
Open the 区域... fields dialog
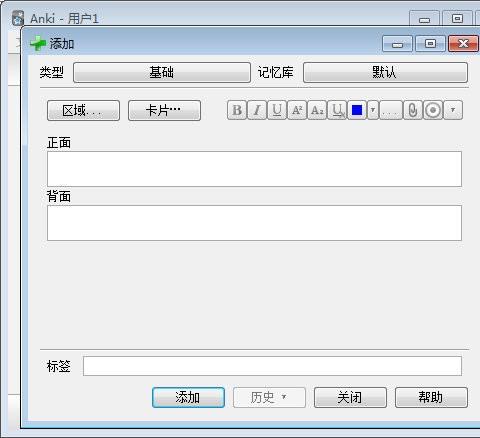[x=83, y=110]
